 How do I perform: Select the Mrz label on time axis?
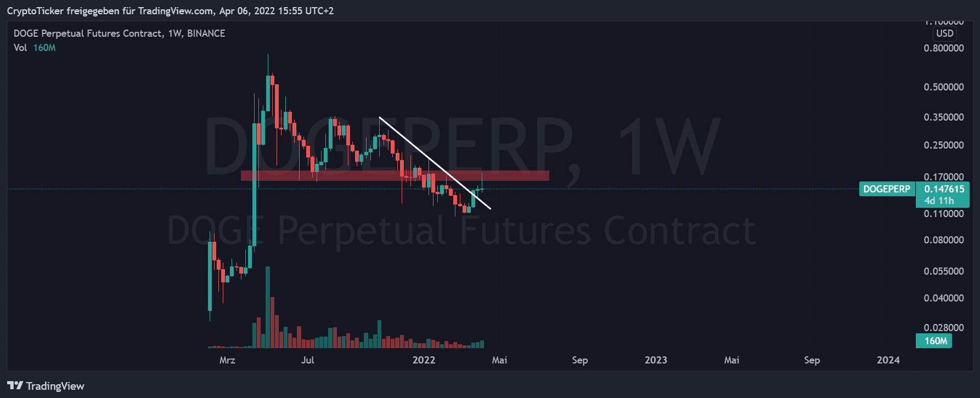coord(227,360)
